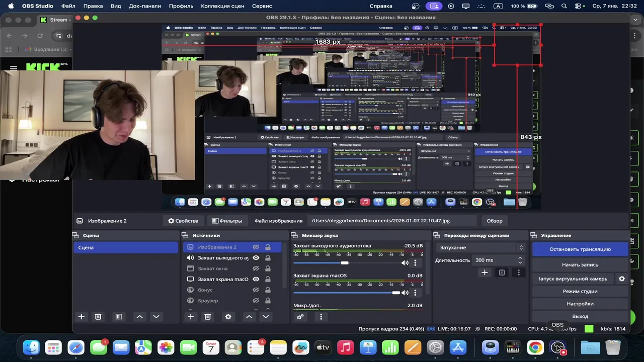Move the selected source down
Viewport: 644px width, 362px height.
[x=266, y=317]
